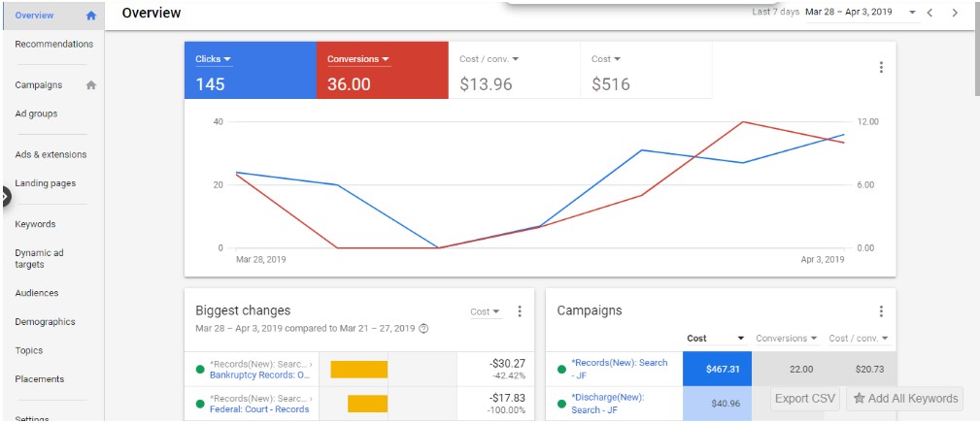Click the Add All Keywords button
This screenshot has height=423, width=980.
905,399
